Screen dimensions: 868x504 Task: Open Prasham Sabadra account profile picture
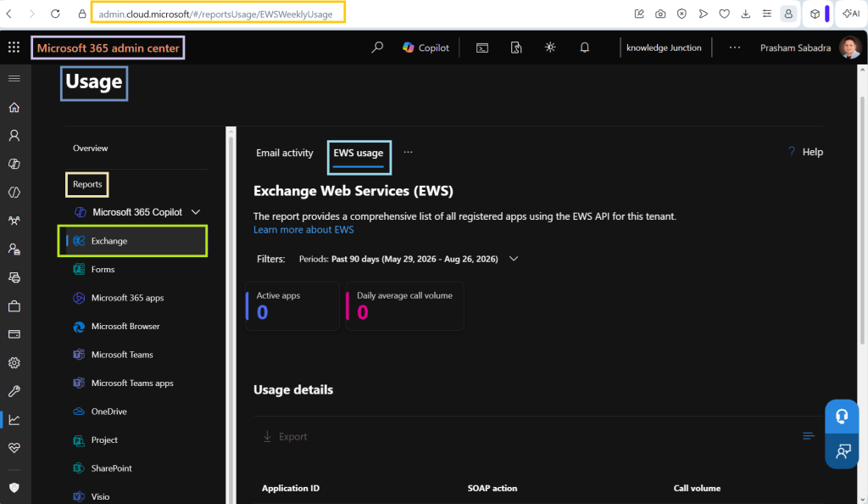coord(850,48)
